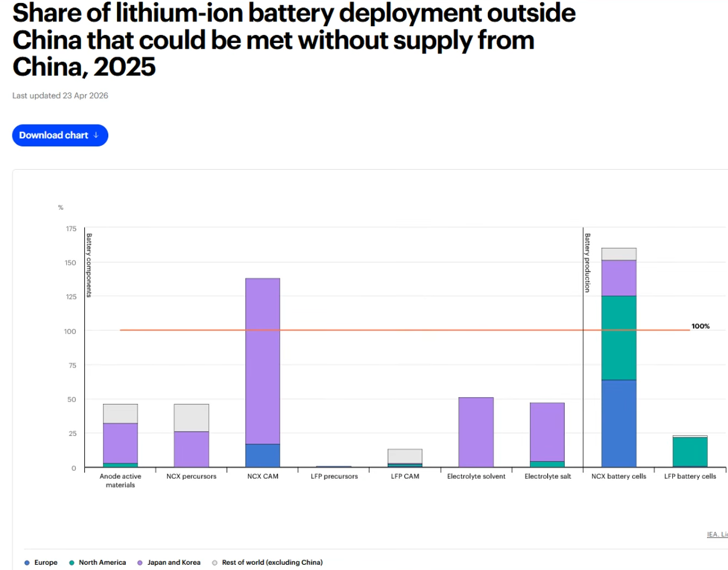Image resolution: width=728 pixels, height=570 pixels.
Task: Click the grey top segment of NCX battery cells
Action: (x=619, y=254)
